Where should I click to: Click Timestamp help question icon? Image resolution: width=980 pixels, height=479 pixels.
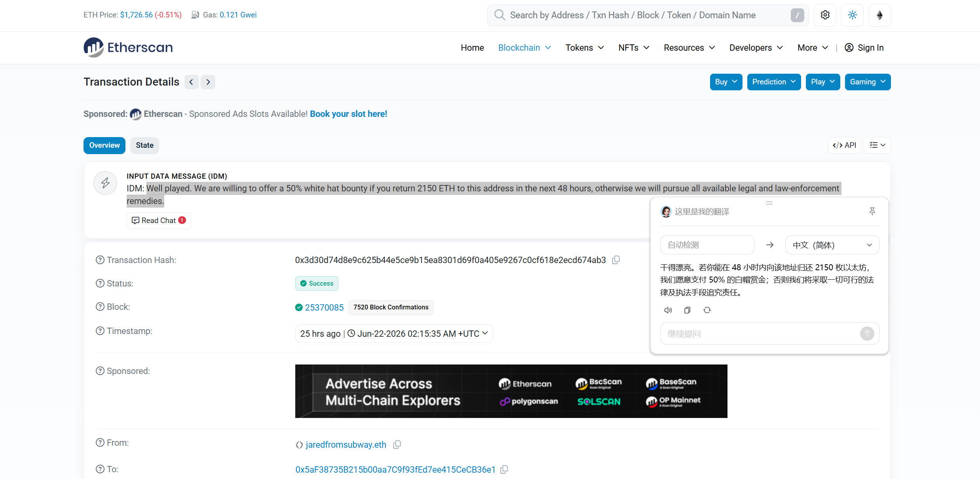100,331
